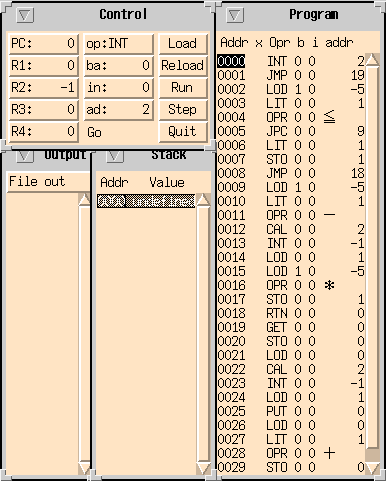Select program row 0011 OPR minus
The width and height of the screenshot is (386, 481).
[x=291, y=215]
